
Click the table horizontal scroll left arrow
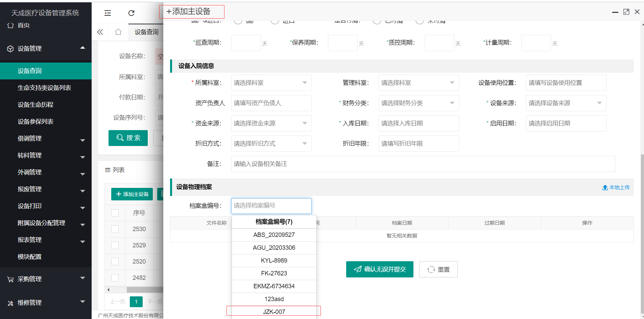point(108,290)
